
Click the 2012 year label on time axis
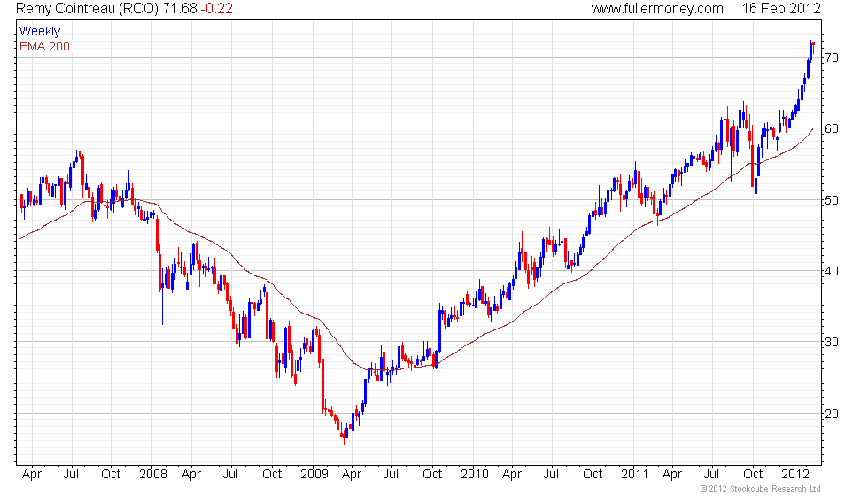[795, 475]
